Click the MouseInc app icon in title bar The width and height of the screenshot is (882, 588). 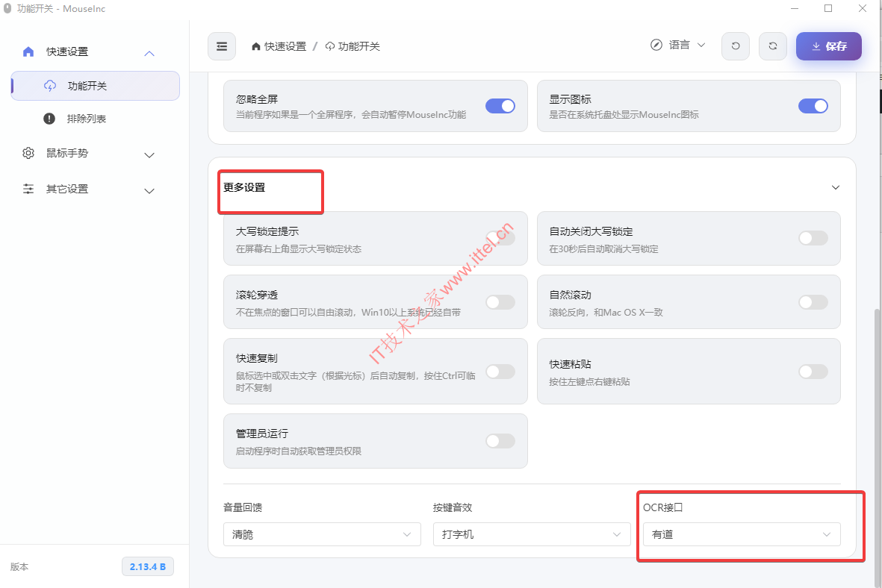tap(7, 8)
